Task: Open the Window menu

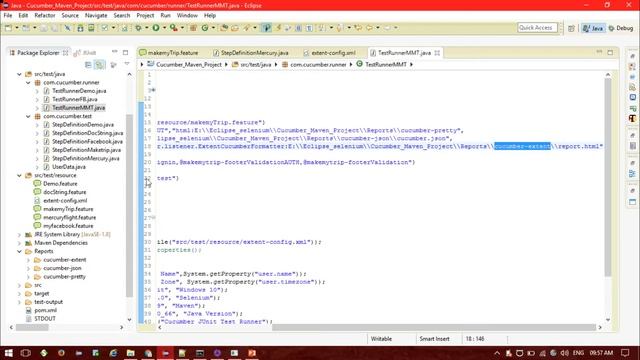Action: tap(187, 16)
